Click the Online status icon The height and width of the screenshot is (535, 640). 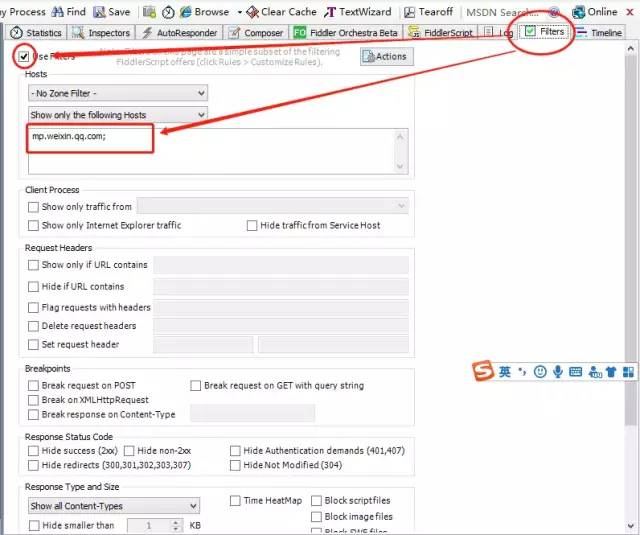(x=578, y=12)
